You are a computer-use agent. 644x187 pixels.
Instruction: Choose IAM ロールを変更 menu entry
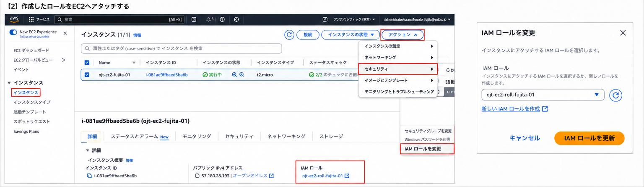click(427, 149)
